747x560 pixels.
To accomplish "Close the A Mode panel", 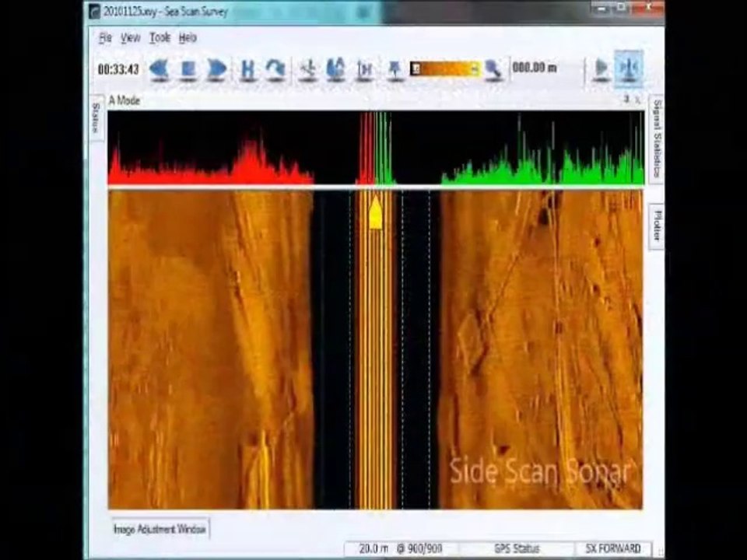I will click(638, 100).
